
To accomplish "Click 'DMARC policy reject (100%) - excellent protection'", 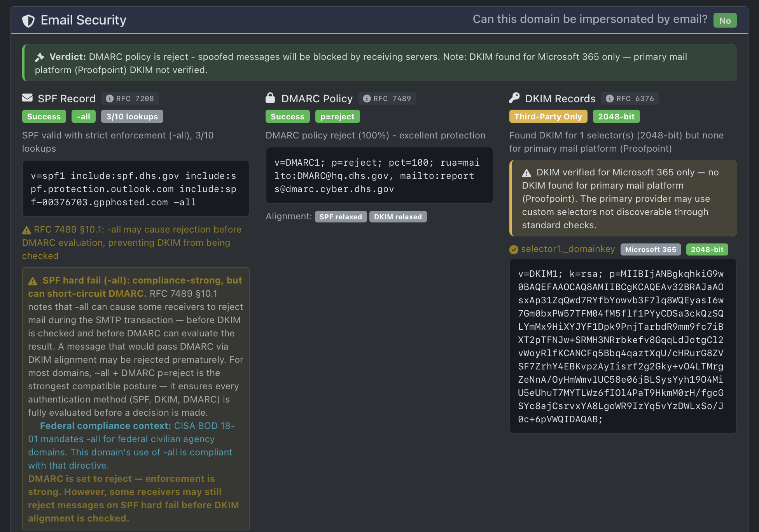I will [375, 135].
